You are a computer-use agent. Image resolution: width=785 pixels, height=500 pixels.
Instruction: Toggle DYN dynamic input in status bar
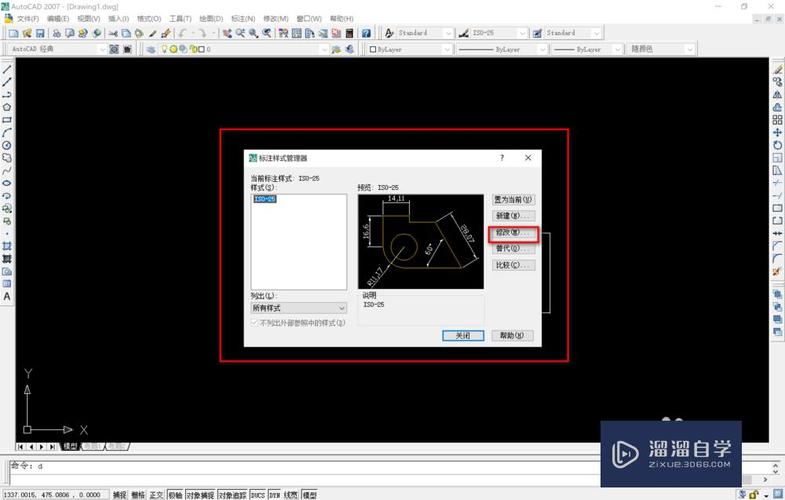(x=274, y=494)
